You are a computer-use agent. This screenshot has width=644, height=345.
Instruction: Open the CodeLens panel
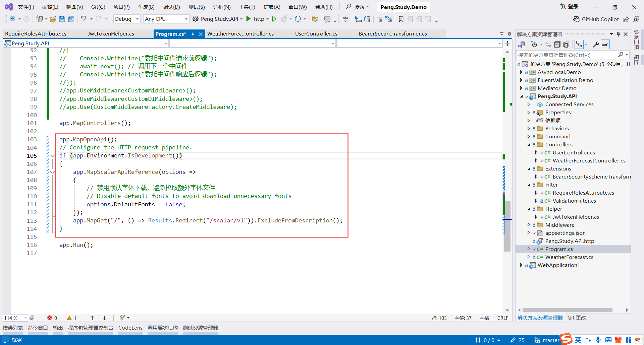[130, 328]
